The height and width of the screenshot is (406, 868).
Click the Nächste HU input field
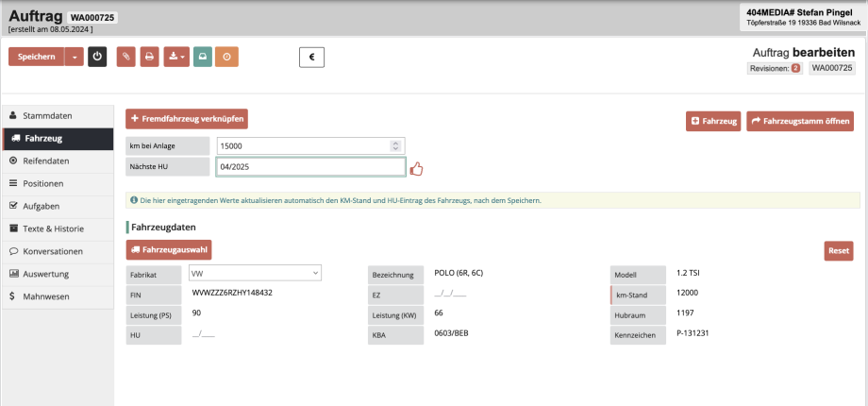[309, 167]
